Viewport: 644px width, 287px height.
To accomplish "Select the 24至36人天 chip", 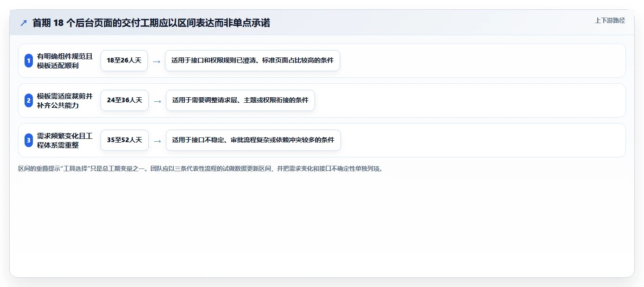I will coord(125,100).
